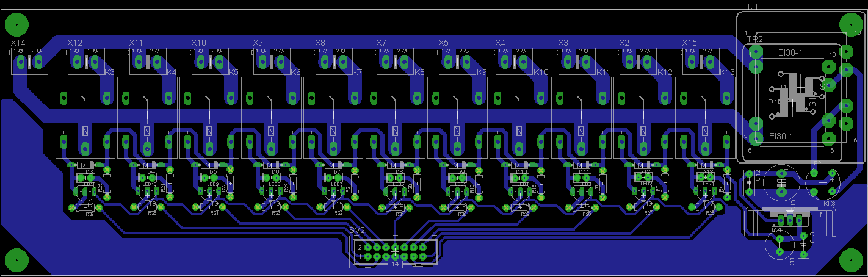Select the bottom-right mounting hole
868x277 pixels.
click(x=851, y=260)
